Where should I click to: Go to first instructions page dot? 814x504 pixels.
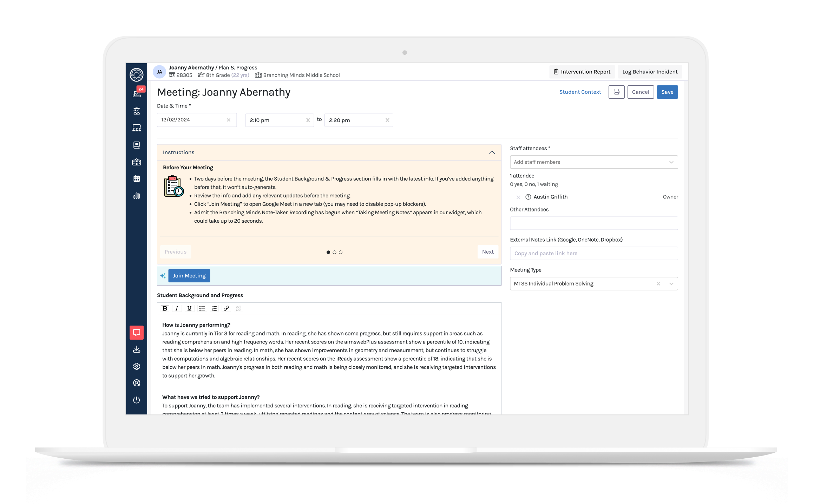[328, 252]
